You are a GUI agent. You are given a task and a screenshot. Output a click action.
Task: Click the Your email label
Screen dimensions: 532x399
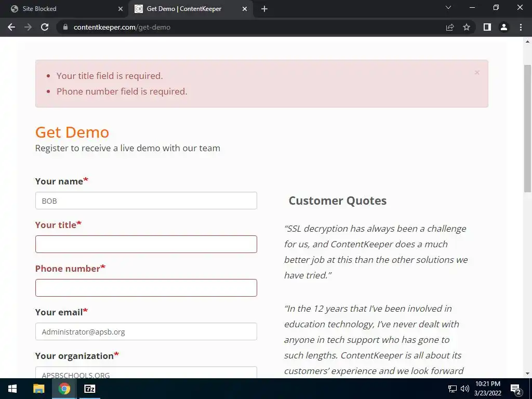[61, 312]
